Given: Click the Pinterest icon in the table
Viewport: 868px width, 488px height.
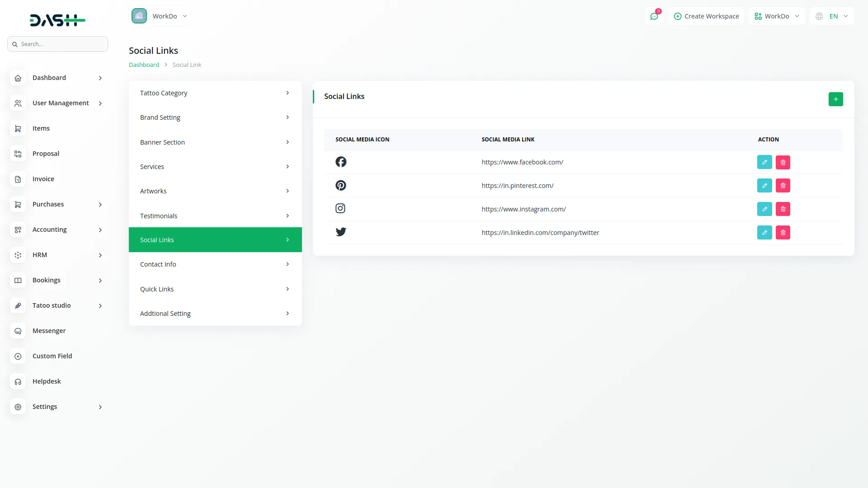Looking at the screenshot, I should (x=341, y=185).
